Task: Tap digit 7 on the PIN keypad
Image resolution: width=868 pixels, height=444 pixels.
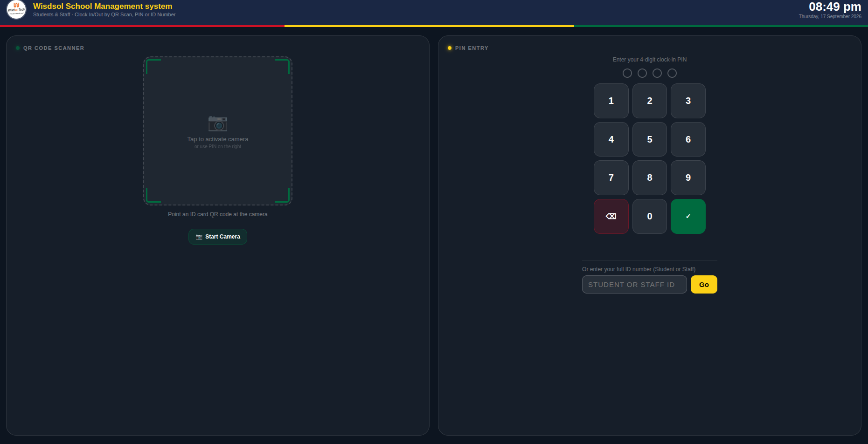Action: (x=611, y=178)
